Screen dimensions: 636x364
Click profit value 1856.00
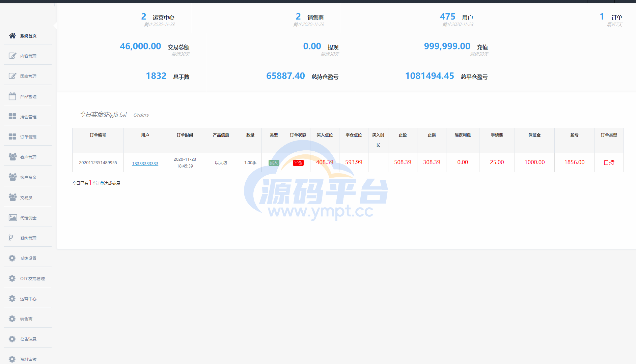click(x=574, y=162)
